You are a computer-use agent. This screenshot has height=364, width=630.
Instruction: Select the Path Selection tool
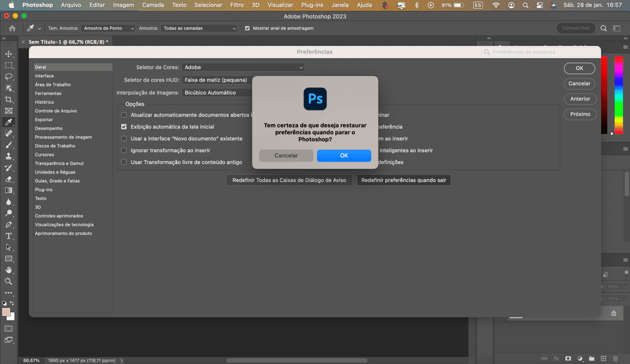point(9,247)
